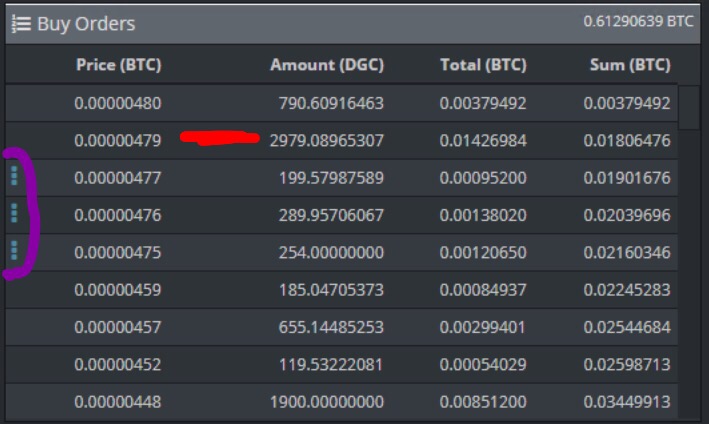709x424 pixels.
Task: Click the Total (BTC) column header
Action: click(483, 65)
